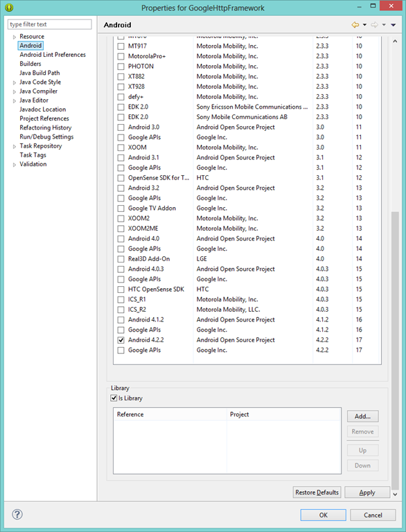
Task: Click the Project column header
Action: 284,414
